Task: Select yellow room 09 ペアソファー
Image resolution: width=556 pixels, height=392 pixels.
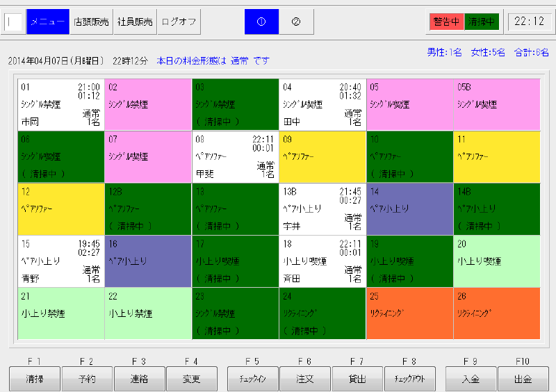Action: coord(322,157)
